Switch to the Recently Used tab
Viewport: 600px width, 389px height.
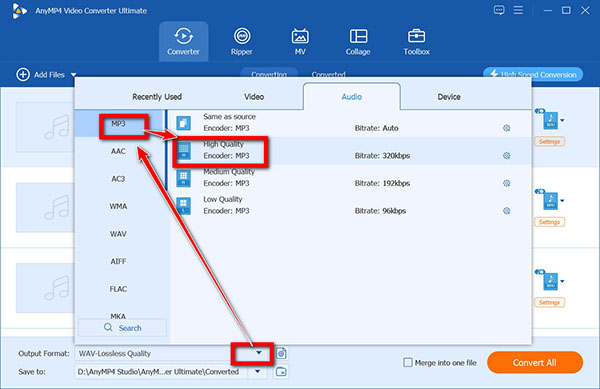pyautogui.click(x=157, y=97)
